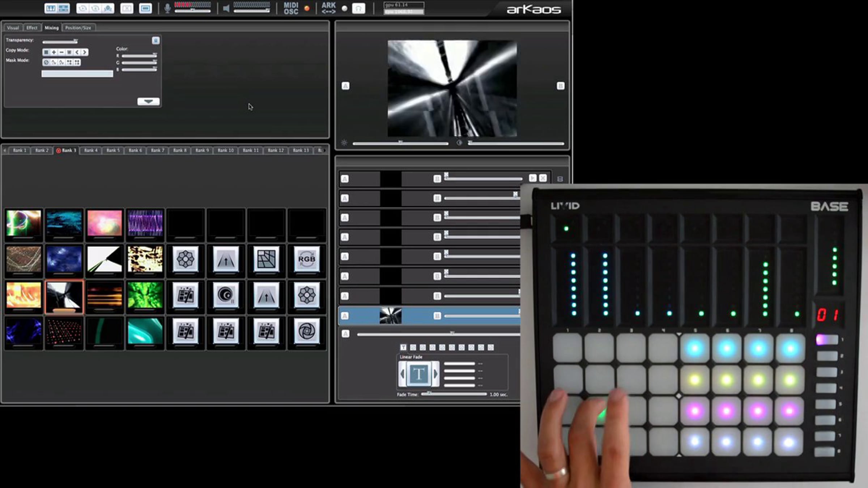Click the microphone input icon
Screen dimensions: 868x488
pyautogui.click(x=167, y=8)
